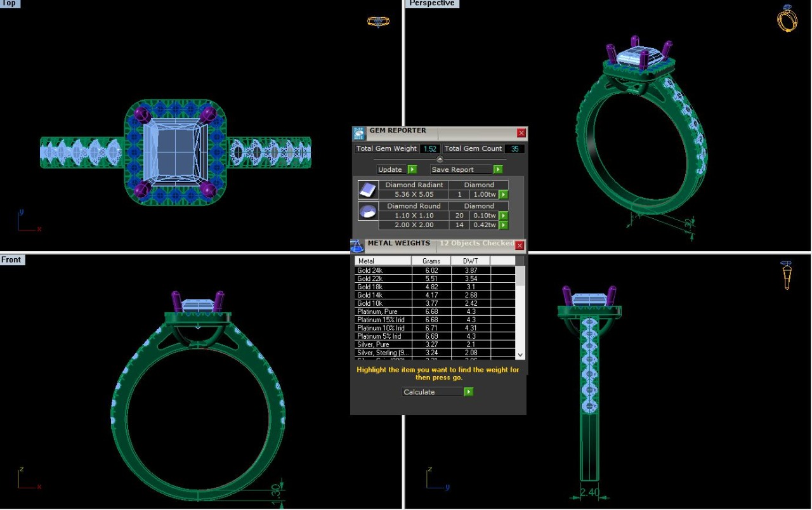Activate the Perspective viewport label
The image size is (812, 510).
(x=431, y=3)
